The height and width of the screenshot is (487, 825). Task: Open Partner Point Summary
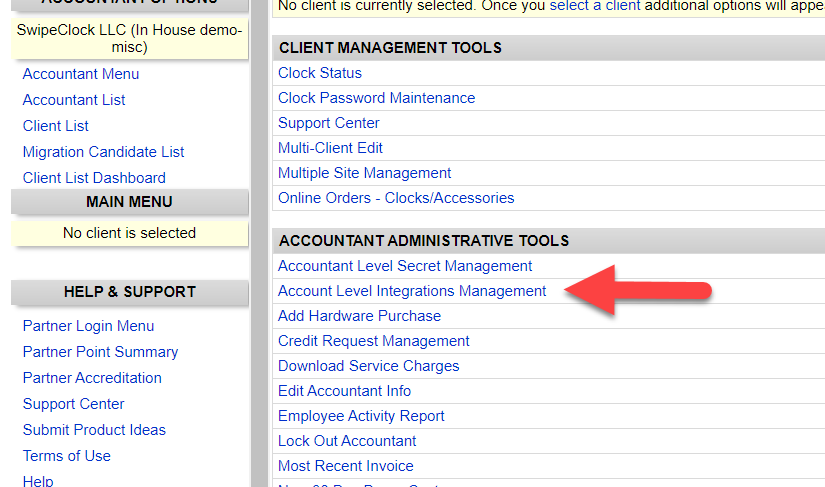pyautogui.click(x=100, y=352)
